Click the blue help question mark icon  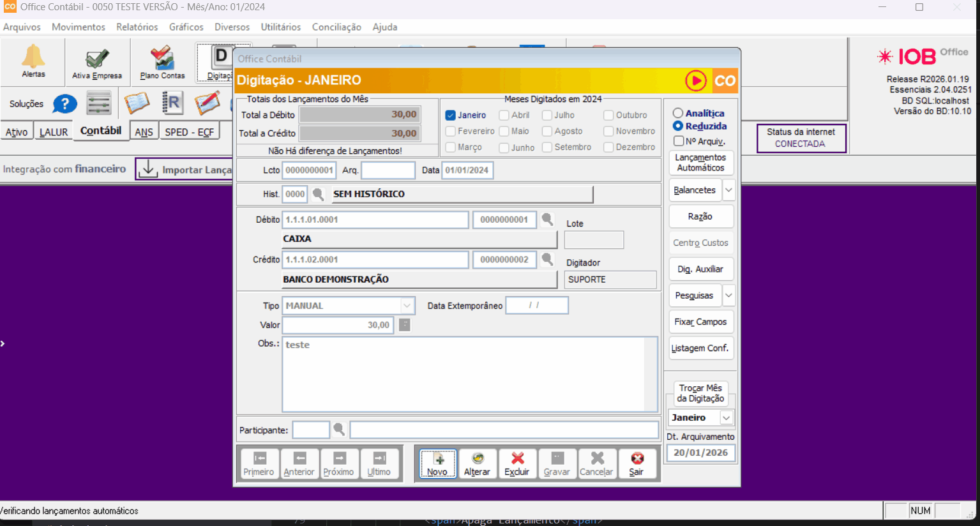(64, 103)
